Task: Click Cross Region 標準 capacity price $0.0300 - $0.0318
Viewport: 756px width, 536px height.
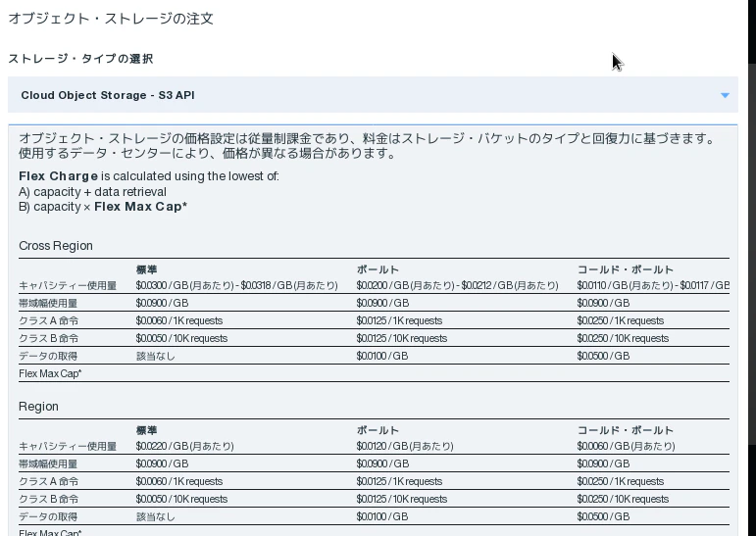Action: 236,285
